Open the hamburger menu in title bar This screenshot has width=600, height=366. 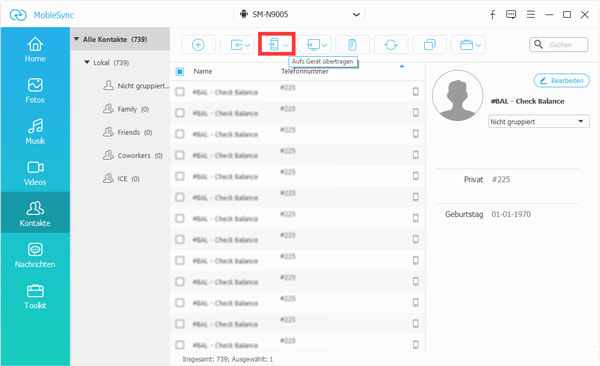point(531,15)
